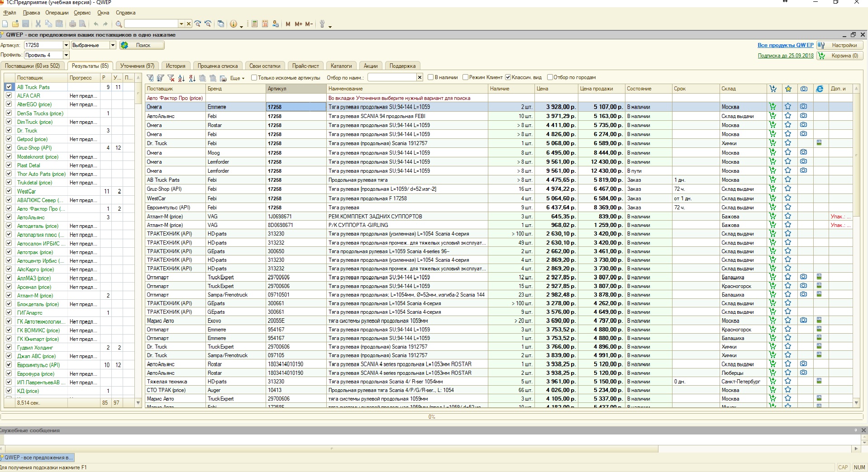The height and width of the screenshot is (472, 868).
Task: Open the Операции menu
Action: click(x=57, y=13)
